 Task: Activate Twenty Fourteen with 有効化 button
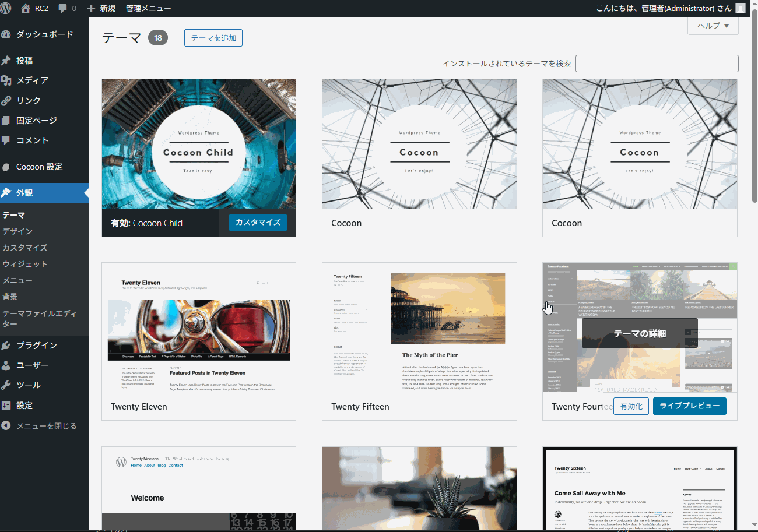(631, 406)
